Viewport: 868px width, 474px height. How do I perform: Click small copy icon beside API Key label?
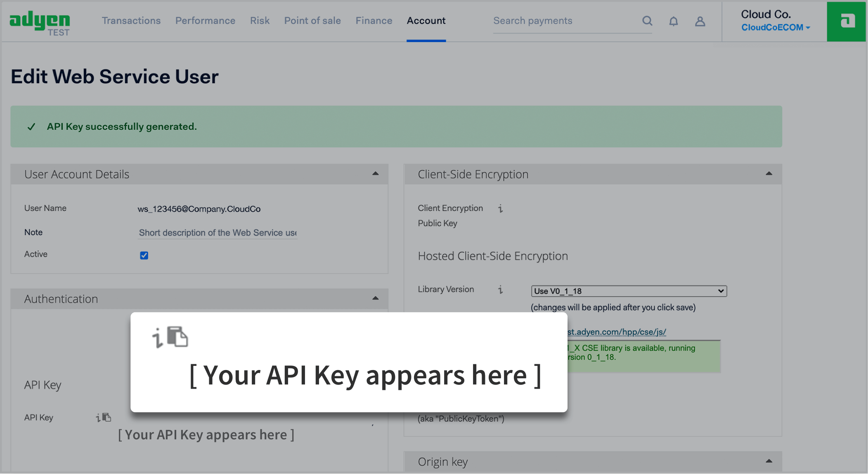click(x=107, y=417)
